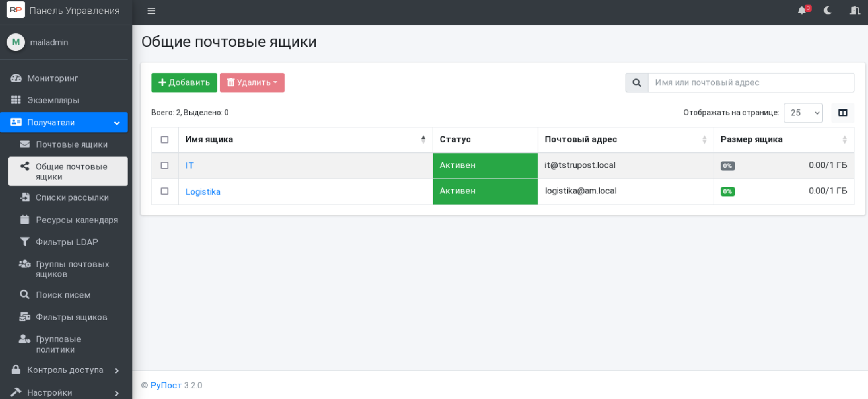This screenshot has width=868, height=399.
Task: Go to Фильтры ящиков section
Action: [x=72, y=317]
